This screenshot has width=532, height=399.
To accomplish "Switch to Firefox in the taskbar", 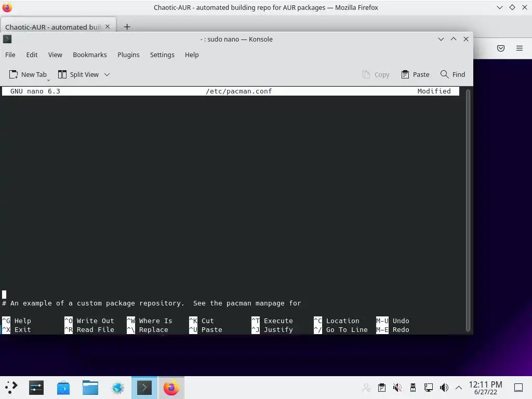I will 171,388.
